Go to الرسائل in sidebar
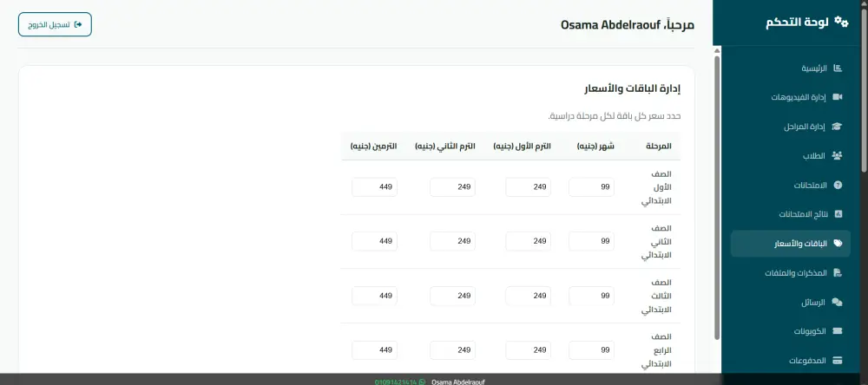Screen dimensions: 868x385 [x=791, y=303]
